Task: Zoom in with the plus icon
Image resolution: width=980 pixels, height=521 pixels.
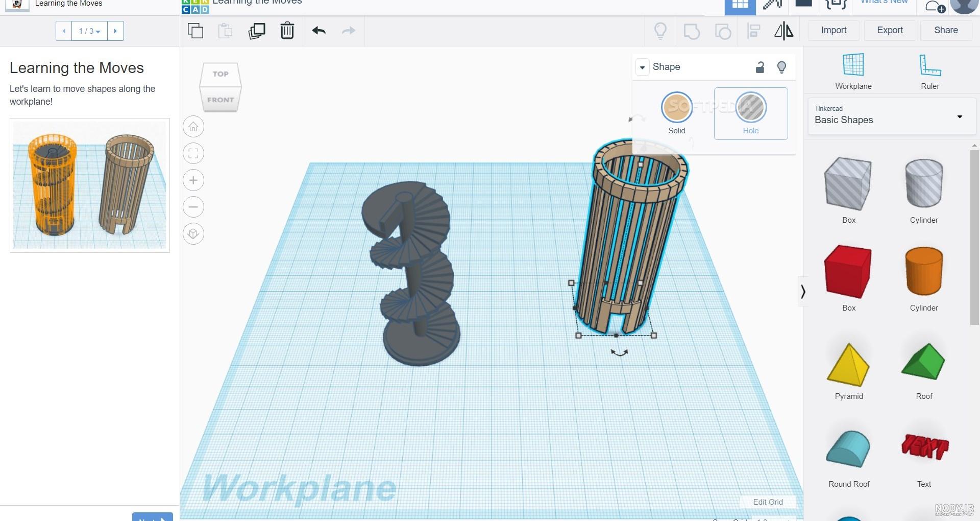Action: click(x=193, y=180)
